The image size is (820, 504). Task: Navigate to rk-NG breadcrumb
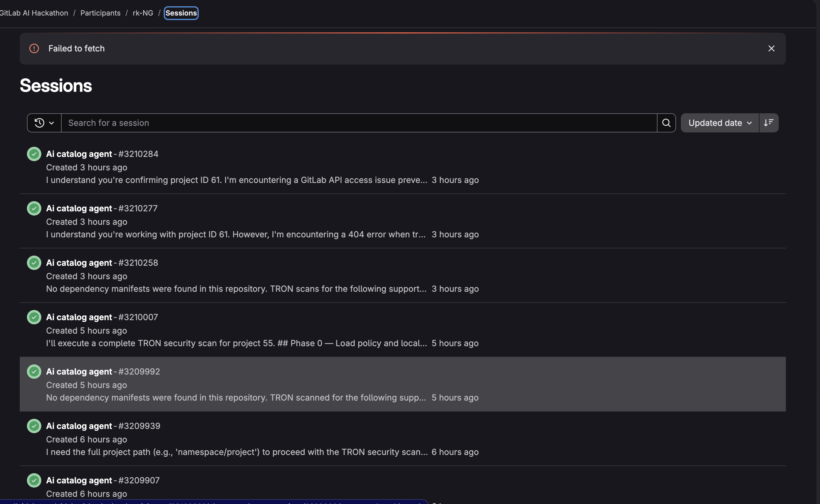point(143,13)
